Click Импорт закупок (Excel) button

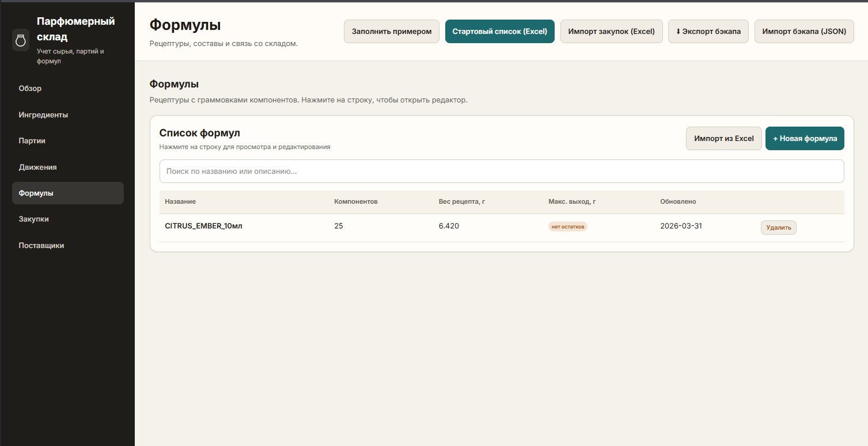tap(611, 32)
